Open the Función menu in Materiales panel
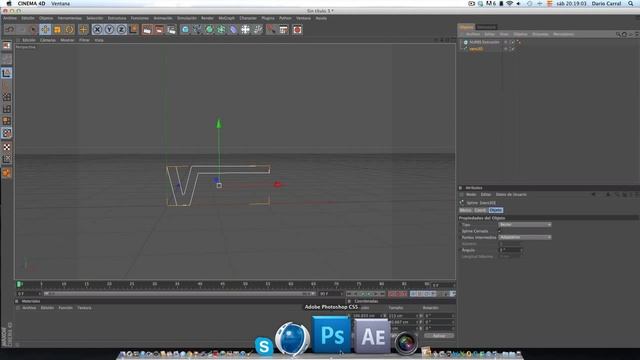Viewport: 640px width, 360px height. [x=65, y=308]
